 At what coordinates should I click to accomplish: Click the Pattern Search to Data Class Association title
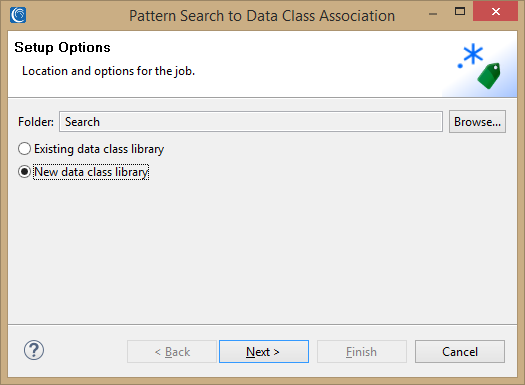coord(262,16)
